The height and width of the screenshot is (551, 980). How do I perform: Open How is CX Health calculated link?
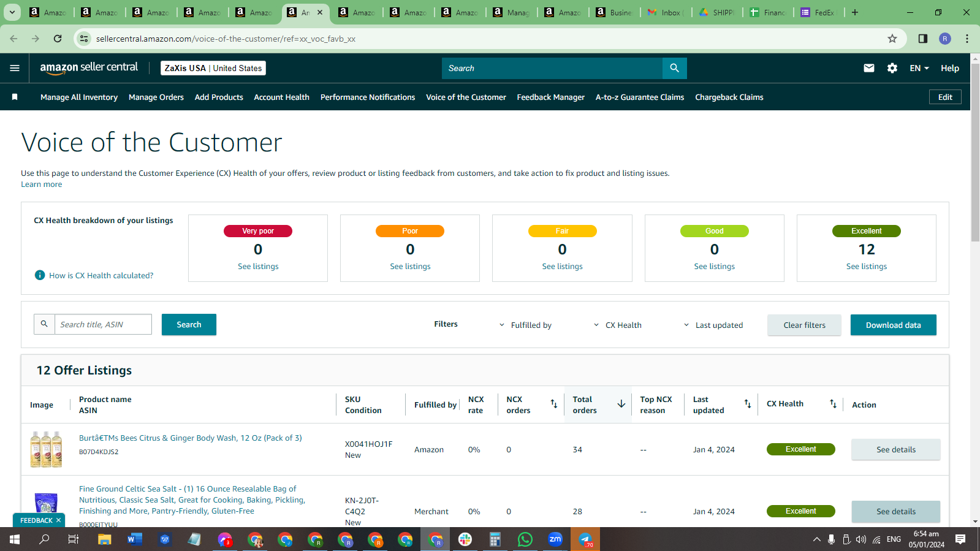click(101, 275)
